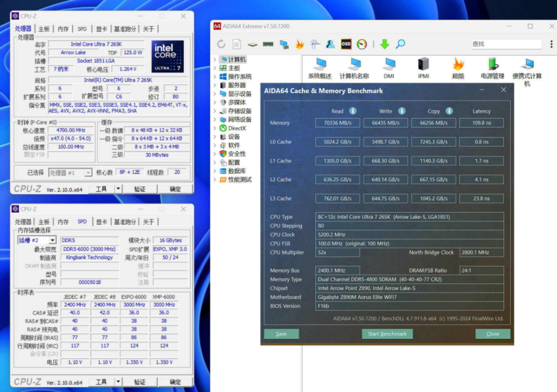Click the Memory Latency 109.8 ns value
Screen dimensions: 557x392
pyautogui.click(x=481, y=123)
